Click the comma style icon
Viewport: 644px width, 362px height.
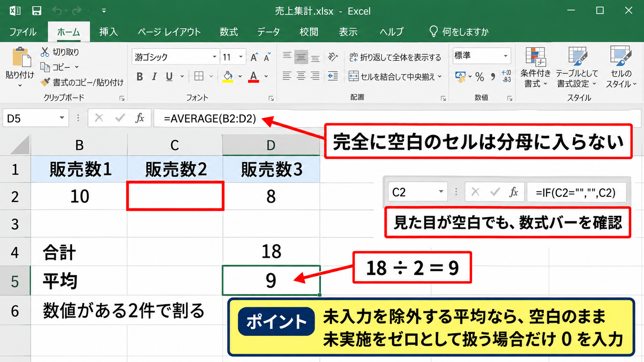(493, 77)
